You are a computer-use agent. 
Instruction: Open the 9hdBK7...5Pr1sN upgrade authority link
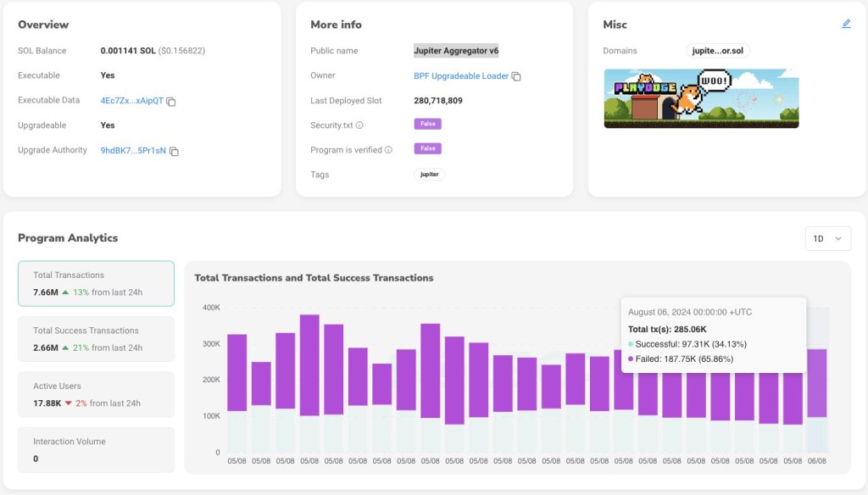134,151
